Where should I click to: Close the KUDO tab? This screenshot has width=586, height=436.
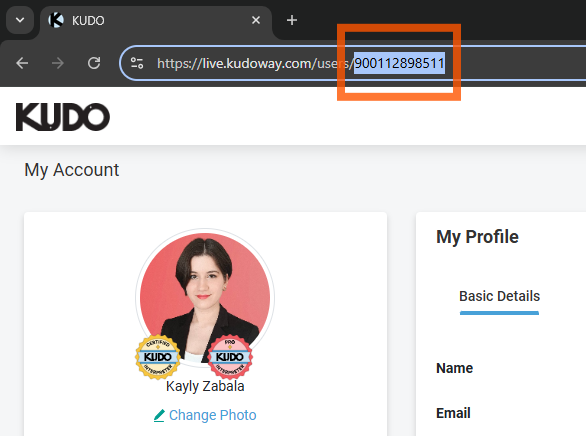pos(256,20)
